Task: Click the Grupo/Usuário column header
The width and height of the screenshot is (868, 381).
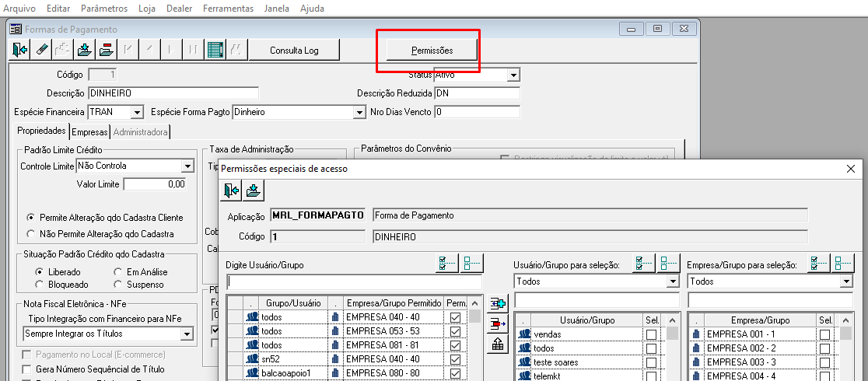Action: (293, 303)
